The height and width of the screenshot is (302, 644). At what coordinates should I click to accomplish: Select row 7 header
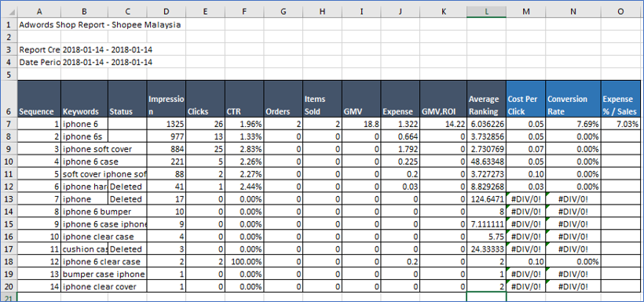click(x=9, y=124)
